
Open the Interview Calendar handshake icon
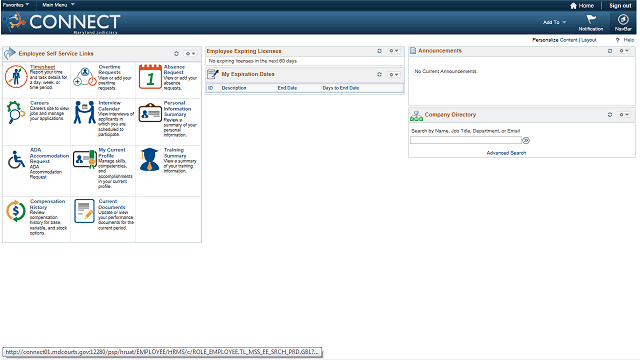(84, 113)
